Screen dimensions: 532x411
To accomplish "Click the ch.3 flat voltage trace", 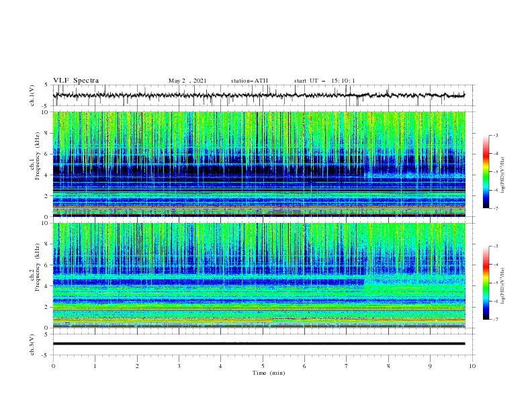I will coord(259,344).
